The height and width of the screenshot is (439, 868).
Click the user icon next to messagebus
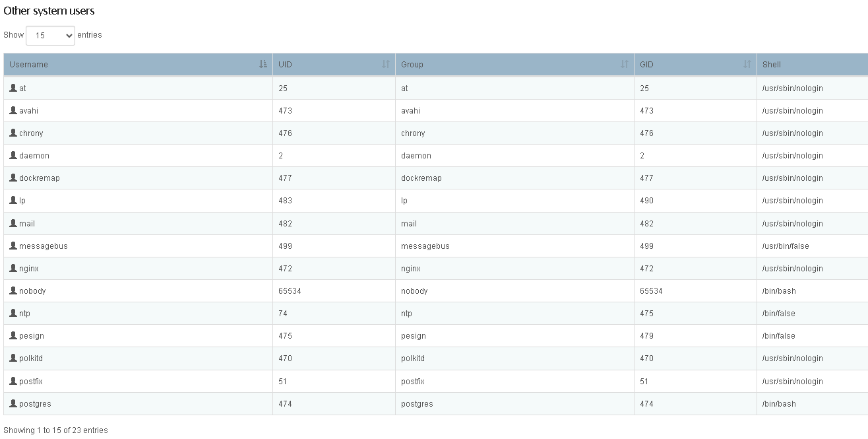13,246
